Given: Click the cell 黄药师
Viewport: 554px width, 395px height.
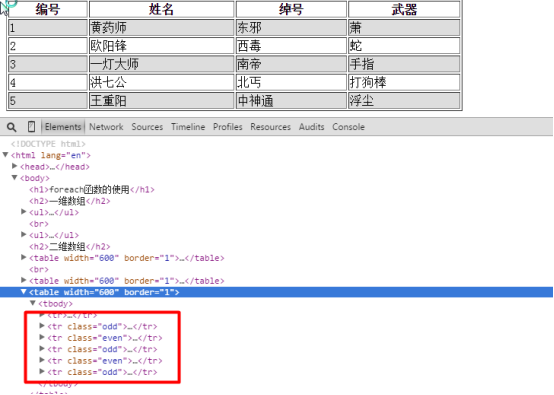Looking at the screenshot, I should pos(161,27).
